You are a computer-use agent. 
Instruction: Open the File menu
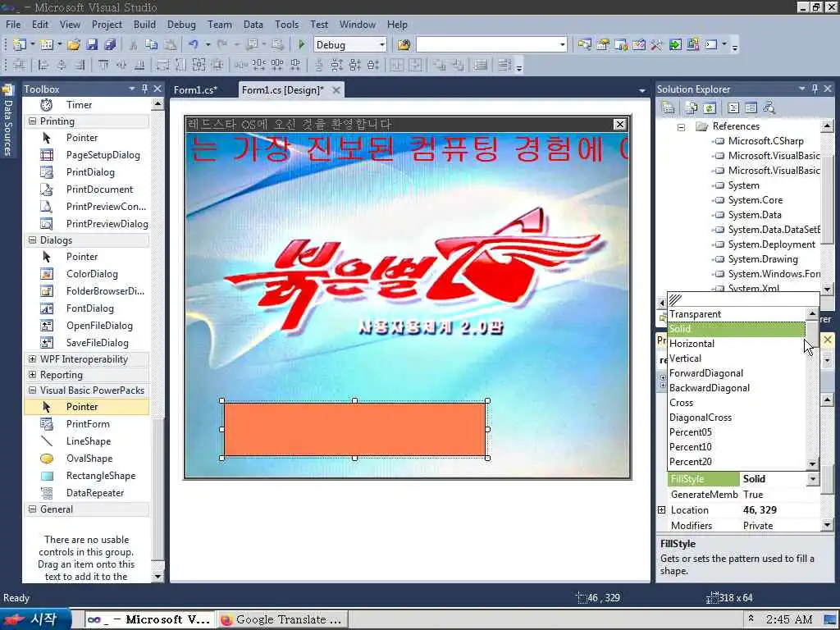[x=13, y=25]
